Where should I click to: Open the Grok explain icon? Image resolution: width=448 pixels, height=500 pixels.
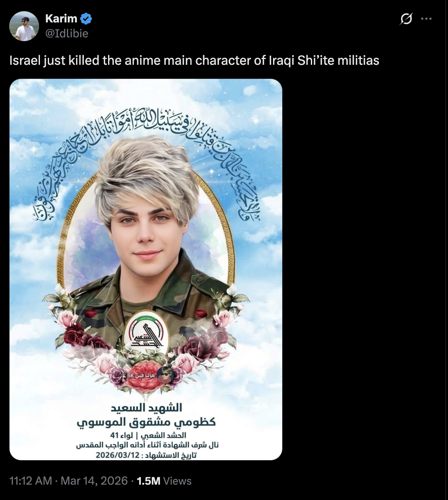pyautogui.click(x=406, y=19)
